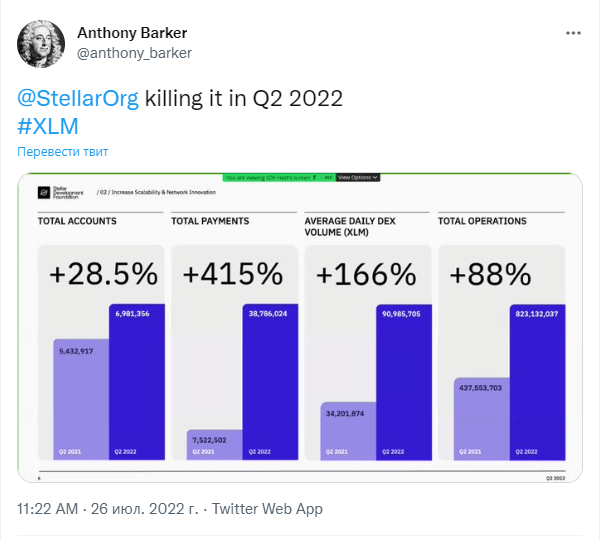Click the 823,132,037 total operations bar
This screenshot has width=600, height=540.
[x=537, y=382]
